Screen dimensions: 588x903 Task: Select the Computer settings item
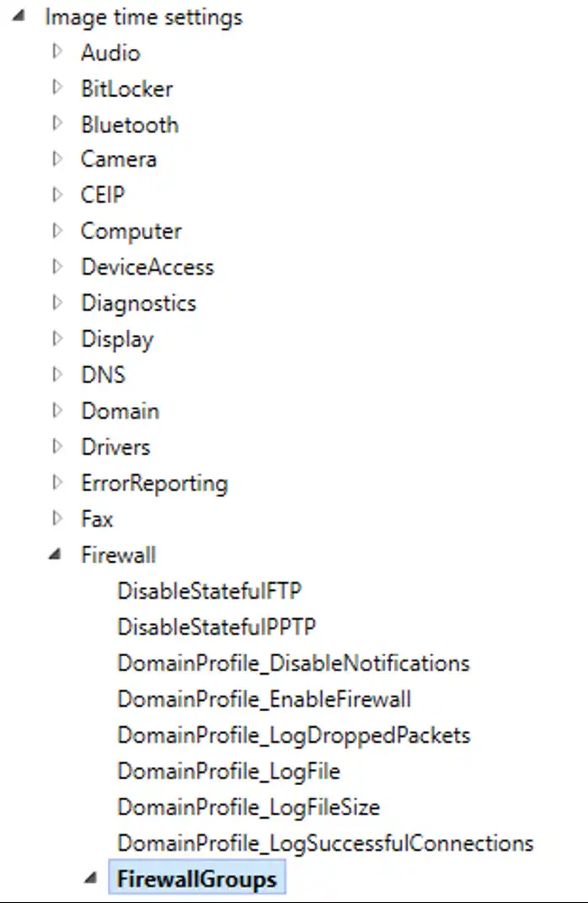(x=131, y=232)
